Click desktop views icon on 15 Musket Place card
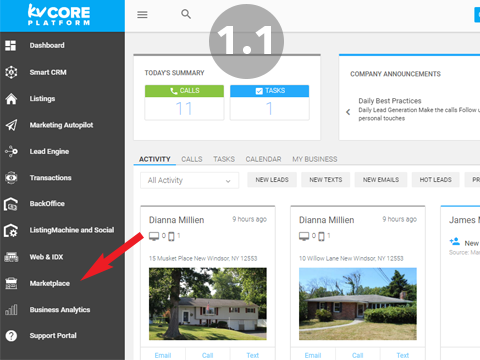Viewport: 480px width, 360px height. tap(154, 236)
